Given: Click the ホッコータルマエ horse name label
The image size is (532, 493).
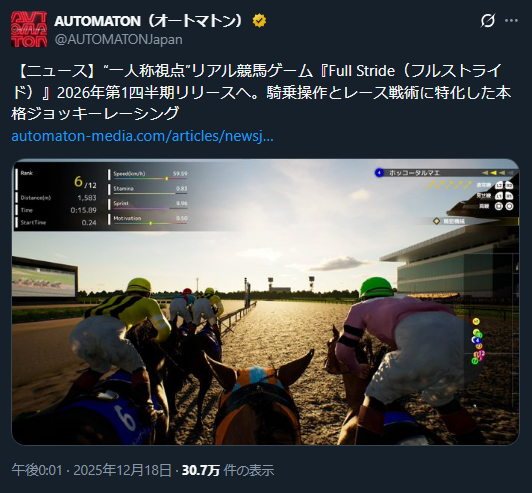Looking at the screenshot, I should [414, 173].
